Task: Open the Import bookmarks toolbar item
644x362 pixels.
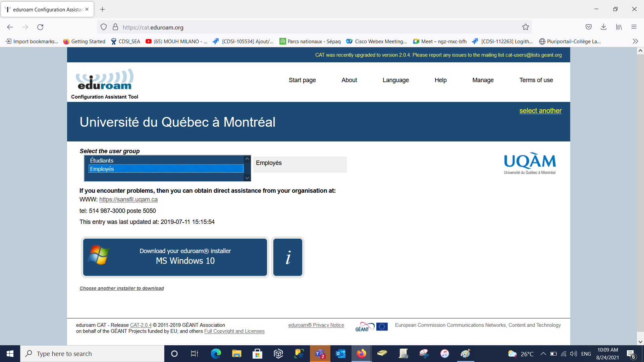Action: point(32,41)
